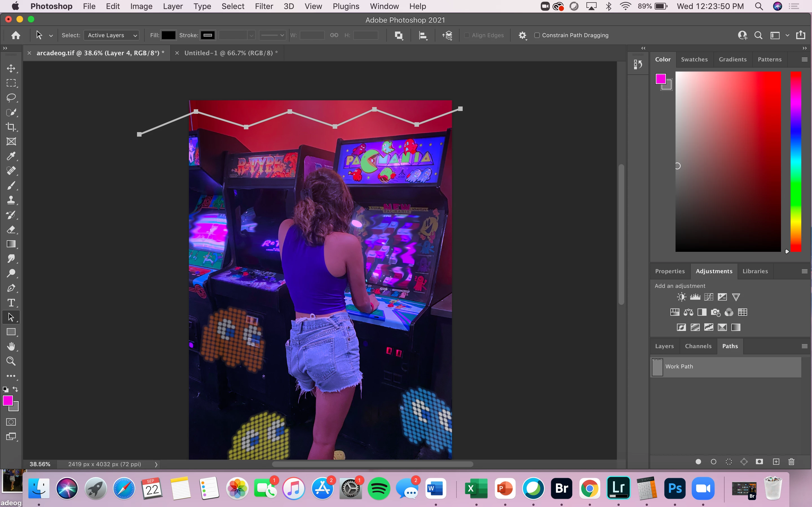
Task: Select the Lasso tool
Action: 11,97
